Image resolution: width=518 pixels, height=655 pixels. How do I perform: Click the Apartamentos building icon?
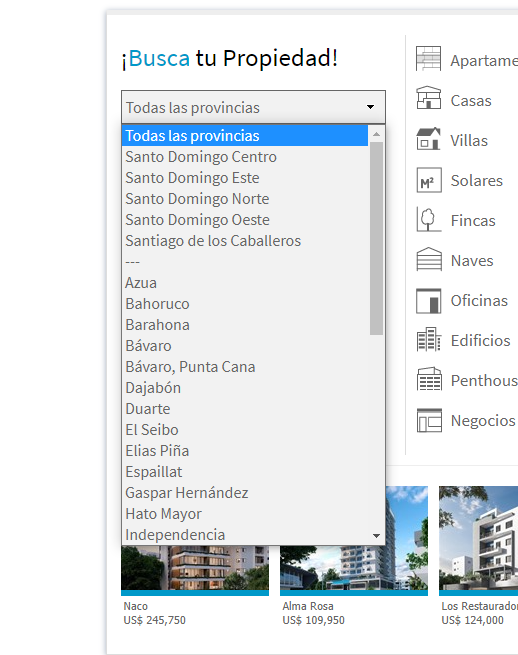[428, 58]
